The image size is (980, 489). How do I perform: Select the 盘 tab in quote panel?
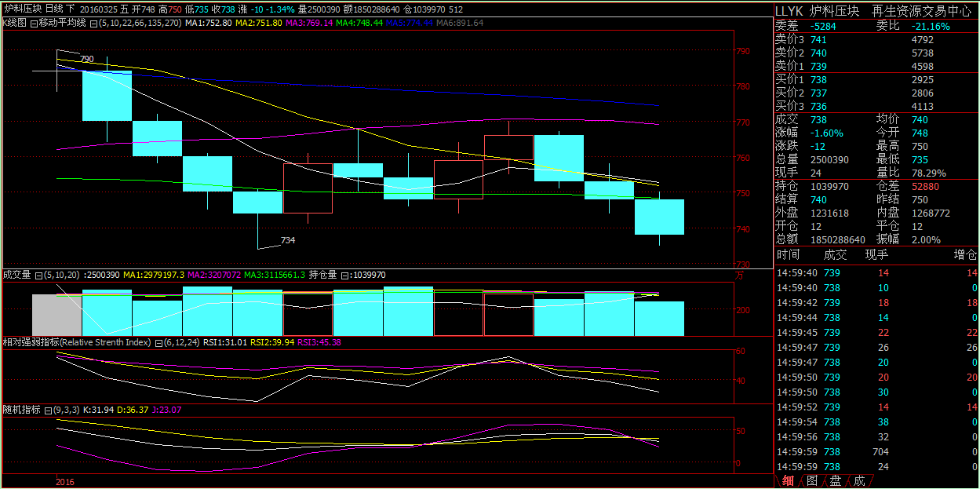pos(836,480)
